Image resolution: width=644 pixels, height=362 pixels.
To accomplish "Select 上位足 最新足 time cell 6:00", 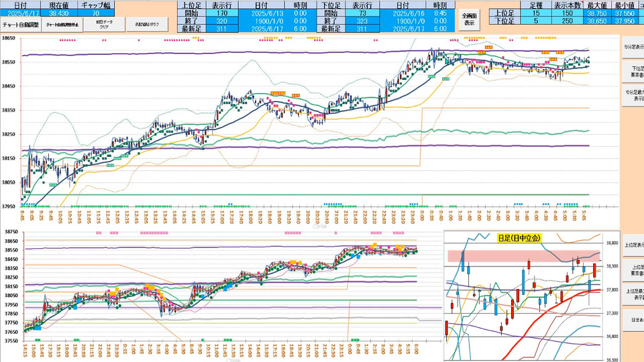I will 301,29.
